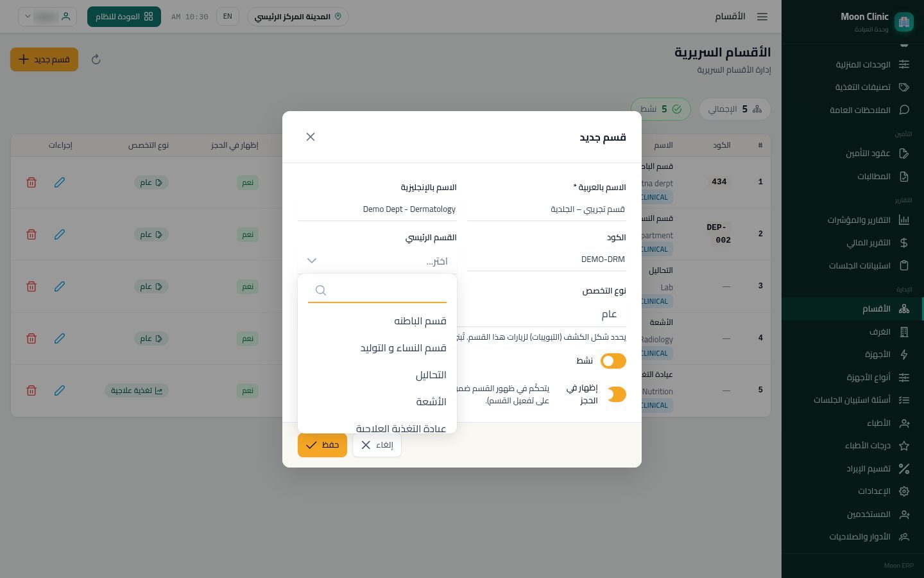Image resolution: width=924 pixels, height=578 pixels.
Task: Open the المدينة المركز الرئيسي location selector
Action: [x=298, y=17]
